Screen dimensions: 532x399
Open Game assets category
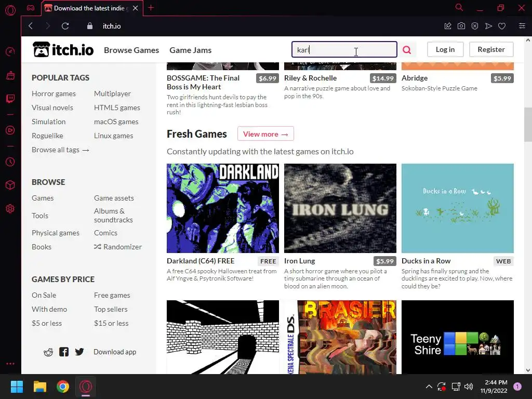tap(114, 198)
